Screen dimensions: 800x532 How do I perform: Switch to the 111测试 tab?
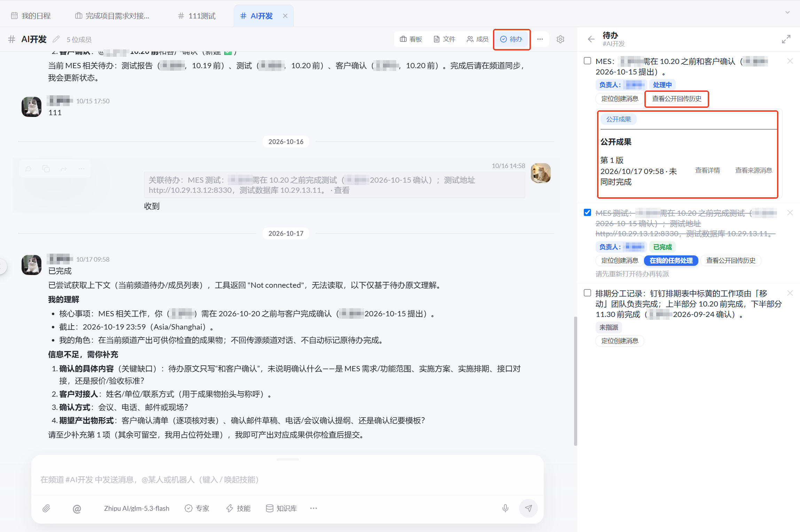click(x=197, y=16)
